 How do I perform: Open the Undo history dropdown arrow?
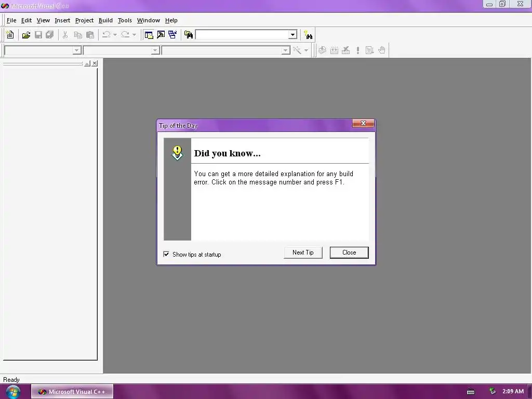coord(115,35)
